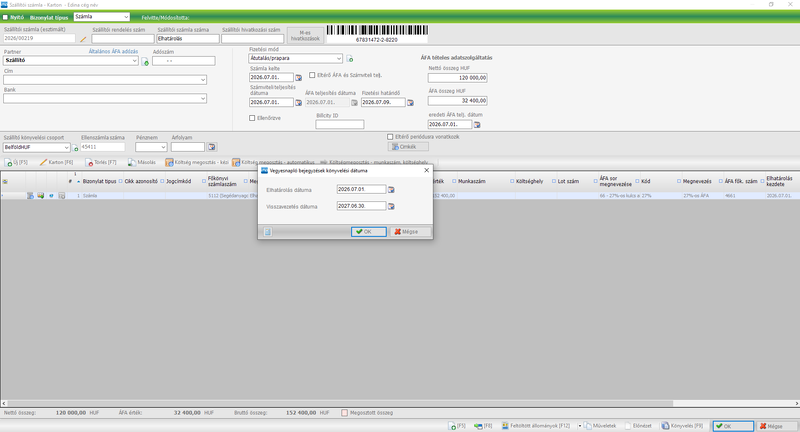Click the Általános ÁFA adózás link
Image resolution: width=800 pixels, height=432 pixels.
(x=113, y=52)
